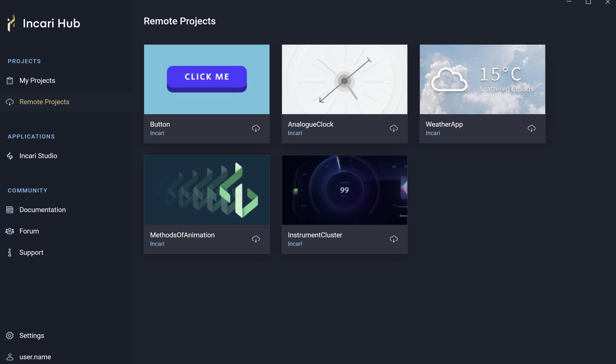
Task: Click Incari author under WeatherApp
Action: click(x=433, y=133)
